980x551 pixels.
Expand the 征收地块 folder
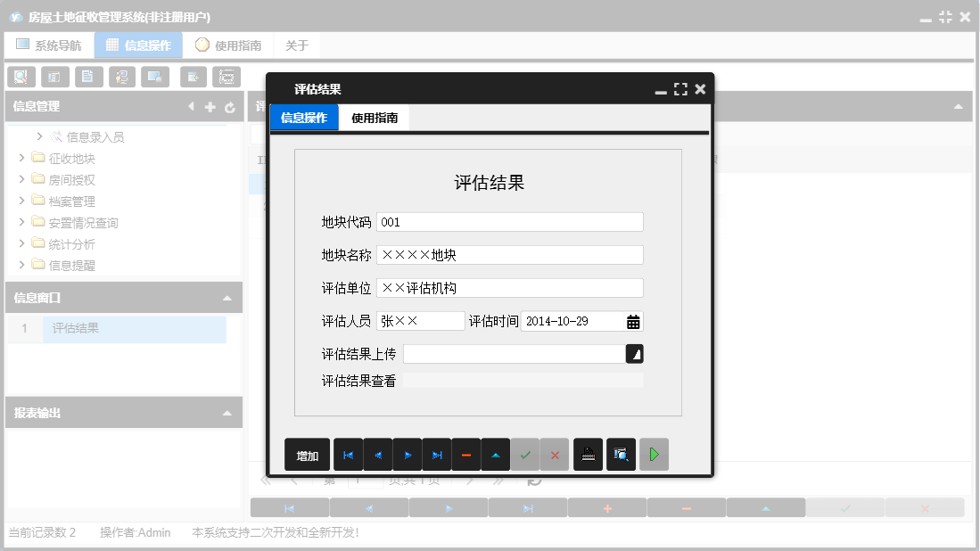click(20, 158)
